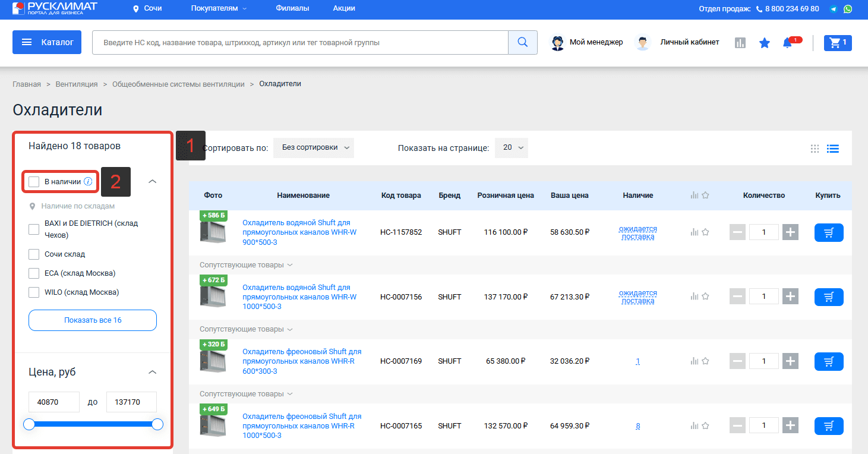
Task: Collapse the Цена, руб filter section
Action: tap(152, 372)
